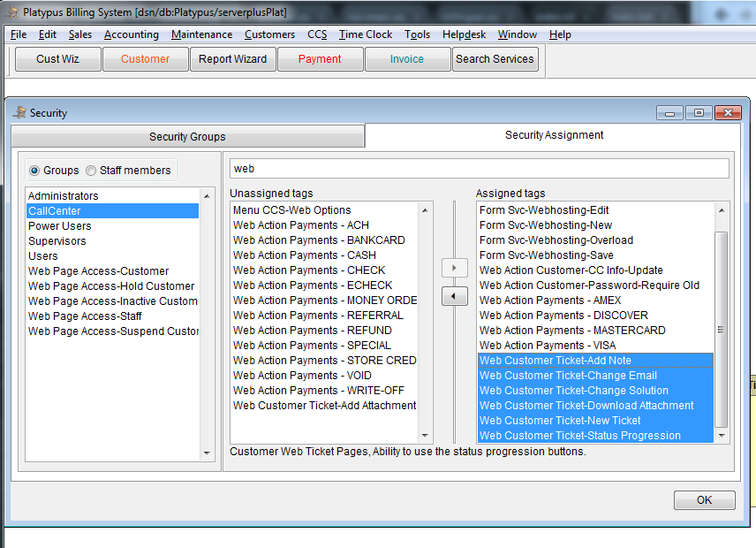Minimize the Security dialog window
756x548 pixels.
click(x=669, y=112)
